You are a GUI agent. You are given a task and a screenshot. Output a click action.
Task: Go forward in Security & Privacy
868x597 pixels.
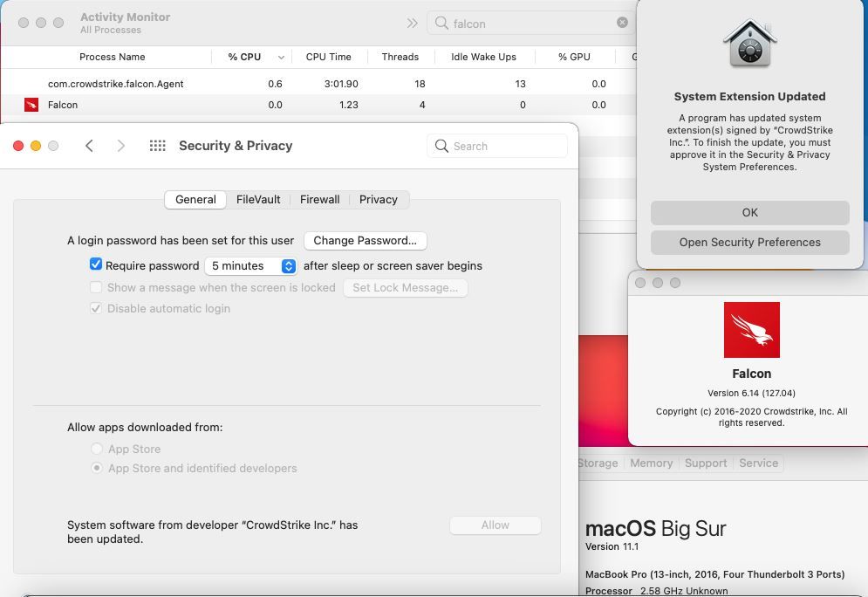(120, 146)
